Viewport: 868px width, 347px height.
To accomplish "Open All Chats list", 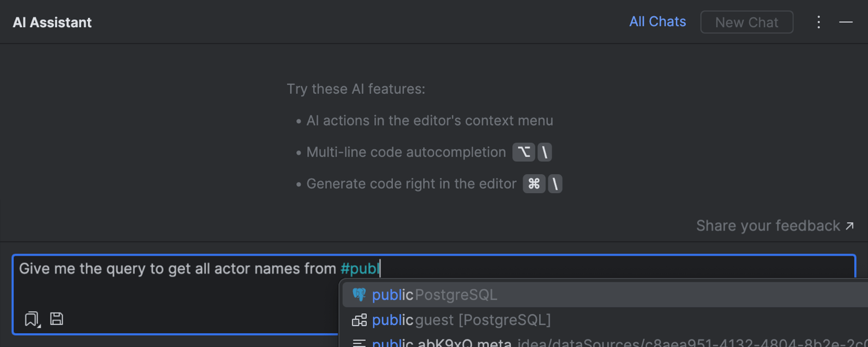I will 657,22.
